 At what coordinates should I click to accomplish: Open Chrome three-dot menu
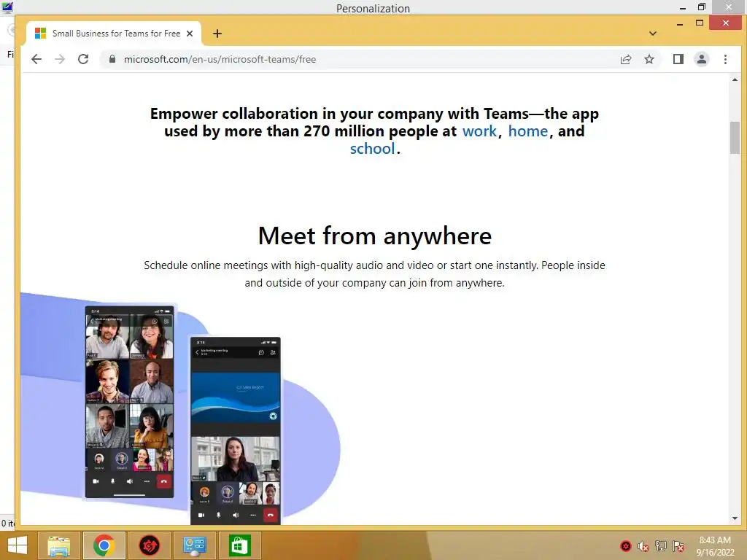click(x=725, y=59)
